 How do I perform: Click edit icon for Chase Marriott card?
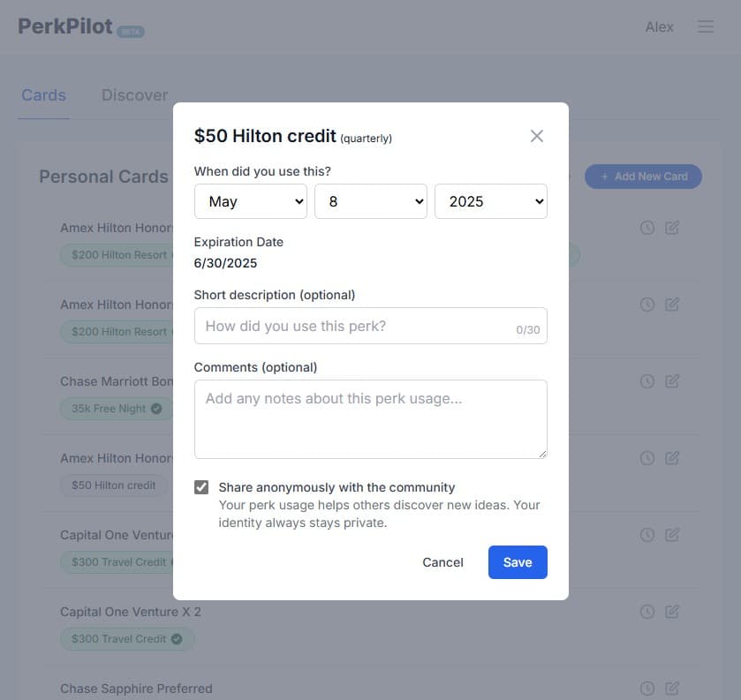click(x=672, y=381)
